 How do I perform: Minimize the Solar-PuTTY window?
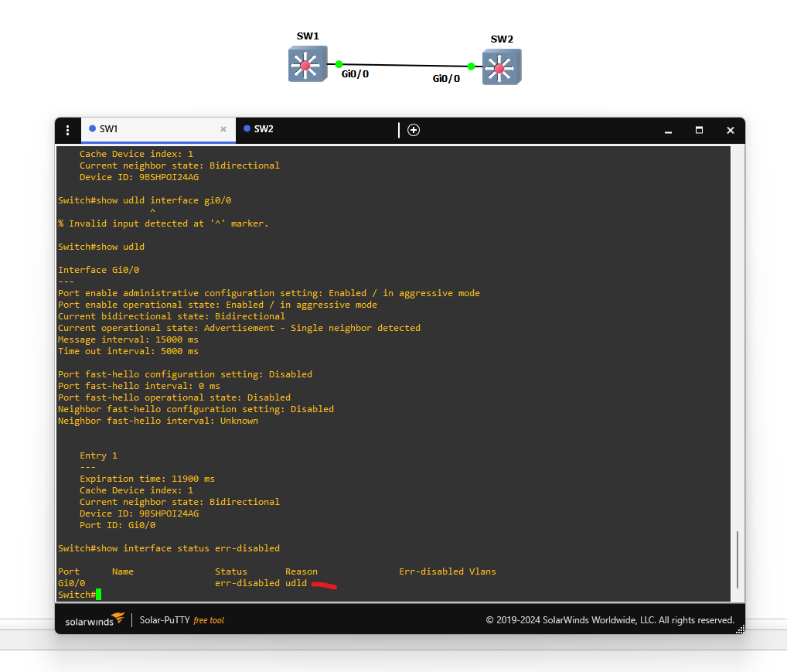[x=668, y=131]
